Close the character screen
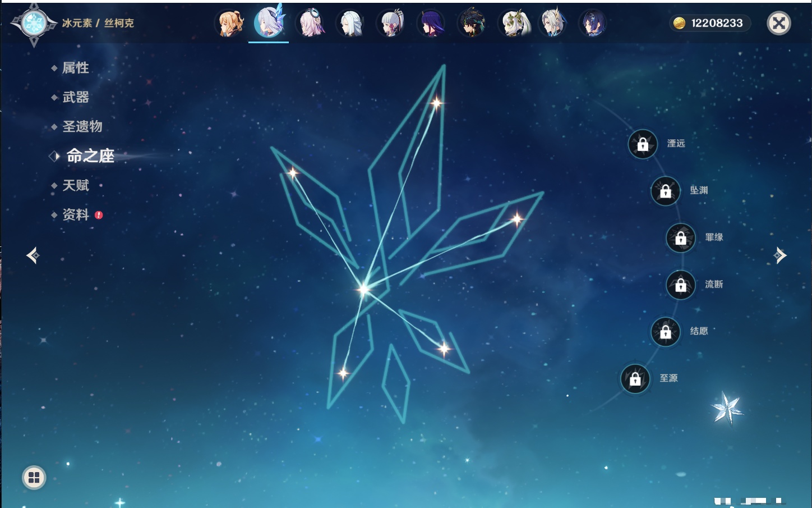The width and height of the screenshot is (812, 508). coord(779,23)
